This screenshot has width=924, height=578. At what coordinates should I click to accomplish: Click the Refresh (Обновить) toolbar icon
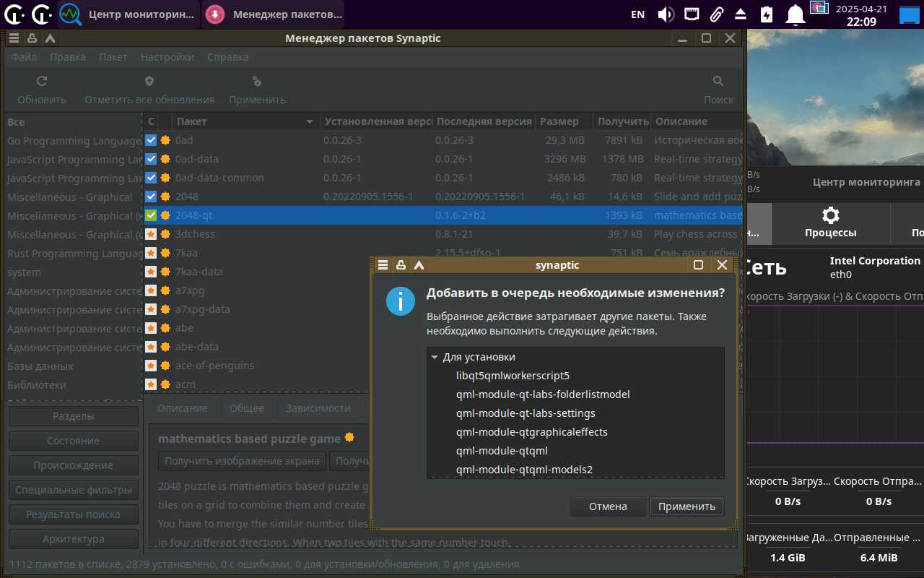click(42, 82)
